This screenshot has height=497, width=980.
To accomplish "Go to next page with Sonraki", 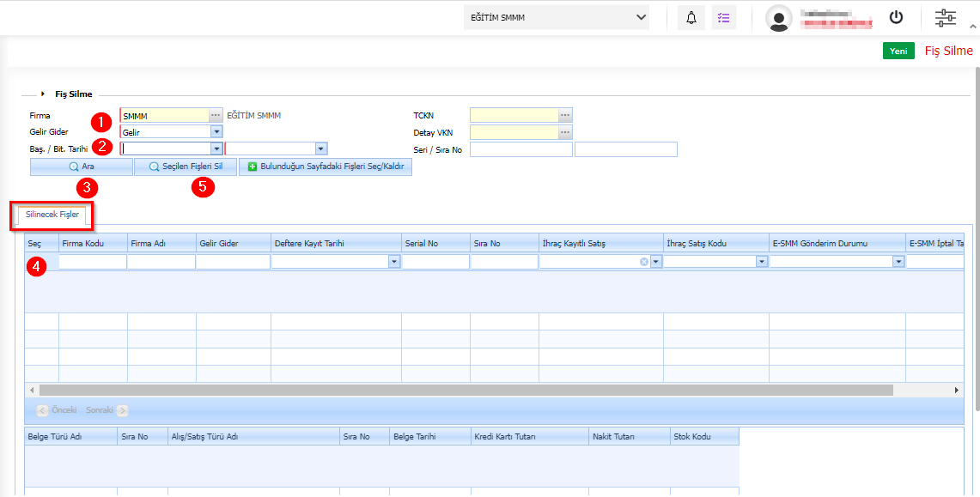I will pos(107,410).
